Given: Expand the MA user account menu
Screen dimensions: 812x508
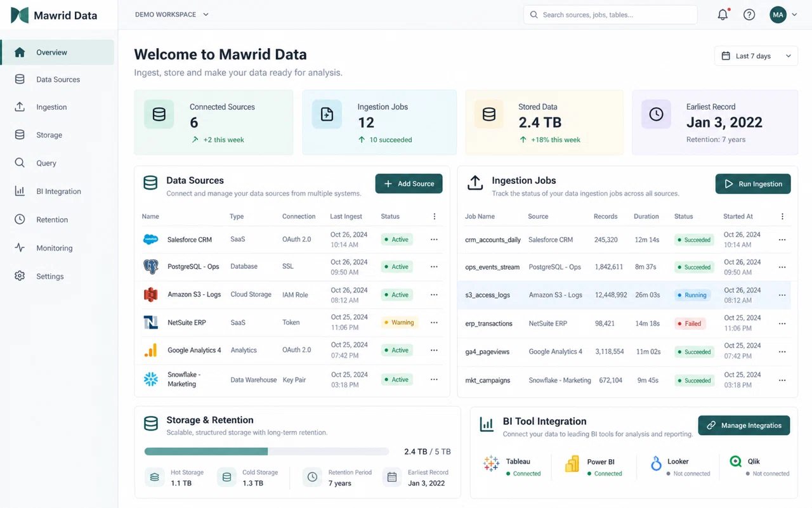Looking at the screenshot, I should tap(783, 15).
